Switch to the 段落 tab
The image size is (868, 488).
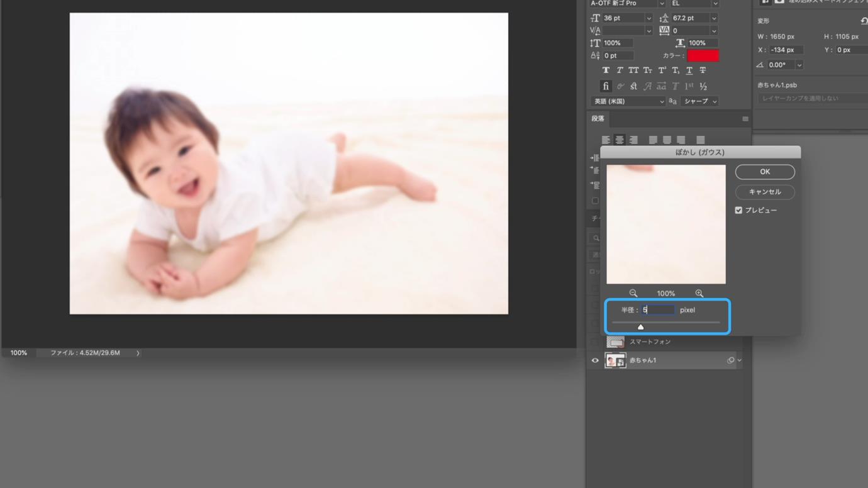coord(598,119)
